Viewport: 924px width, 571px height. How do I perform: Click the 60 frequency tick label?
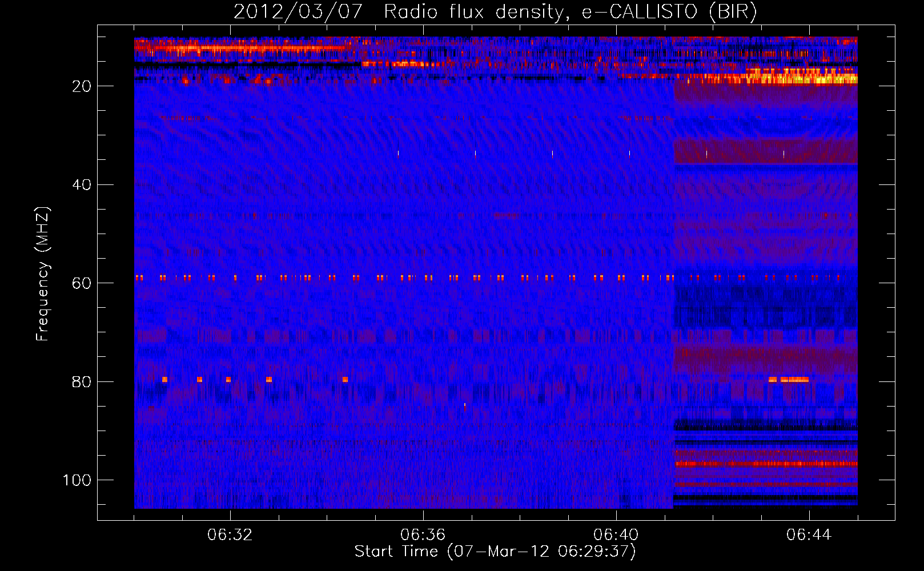tap(82, 283)
